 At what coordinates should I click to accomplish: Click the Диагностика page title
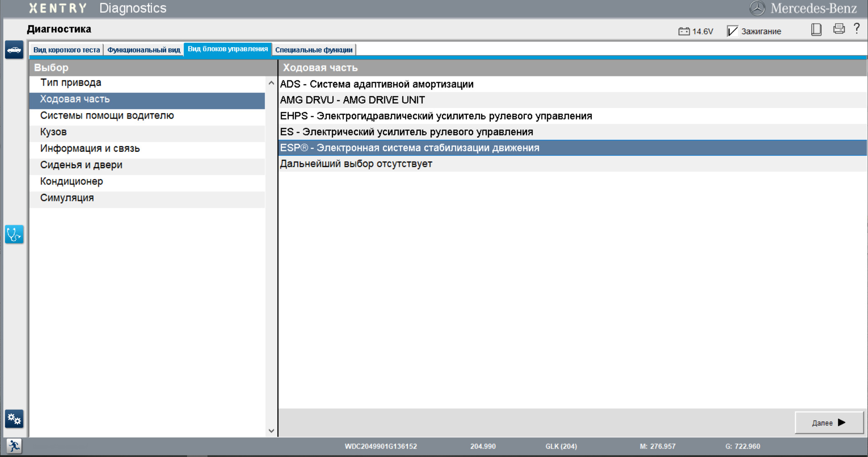click(x=59, y=29)
